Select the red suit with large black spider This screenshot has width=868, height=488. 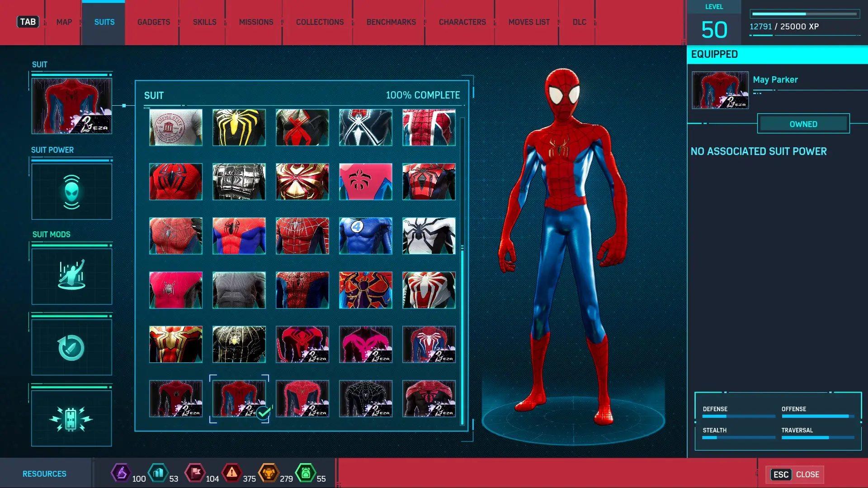click(x=176, y=182)
